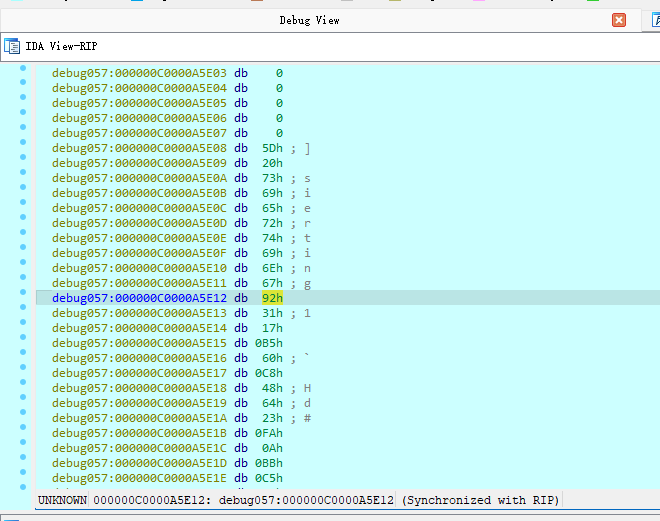660x521 pixels.
Task: Toggle breakpoint dot beside address A5E1E
Action: [x=23, y=472]
